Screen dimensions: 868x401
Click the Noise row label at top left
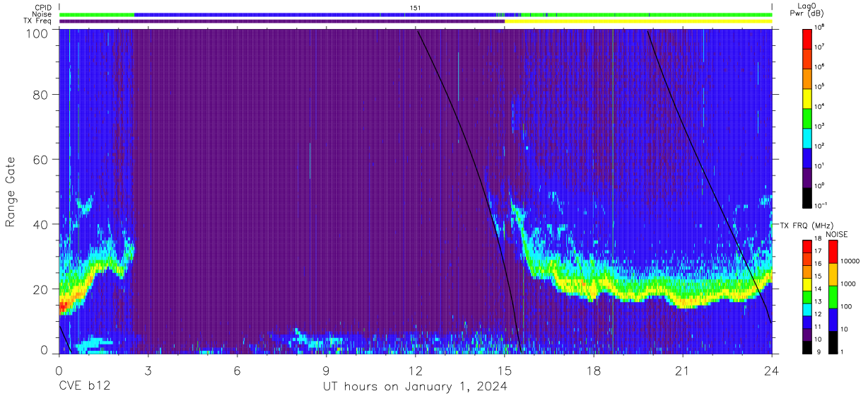pyautogui.click(x=43, y=14)
